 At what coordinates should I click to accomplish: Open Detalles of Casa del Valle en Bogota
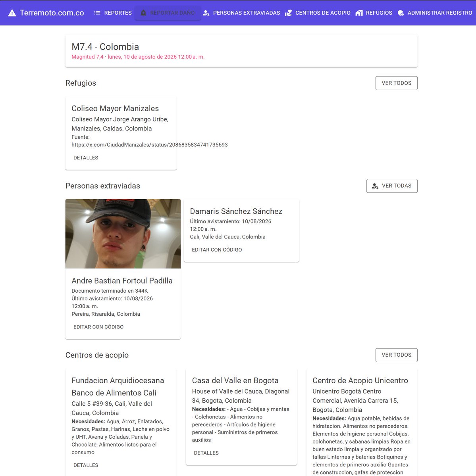[x=206, y=453]
